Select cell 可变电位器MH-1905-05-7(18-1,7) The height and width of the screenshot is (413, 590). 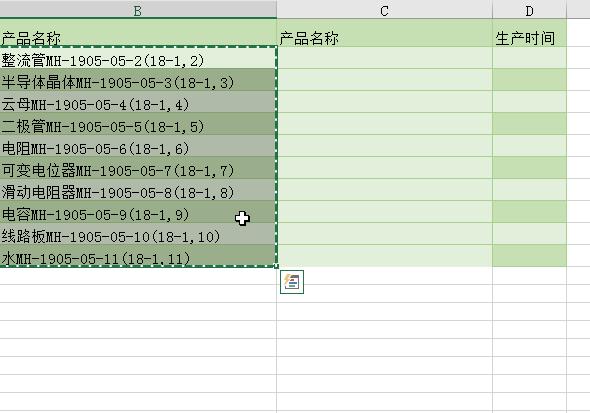(x=138, y=168)
